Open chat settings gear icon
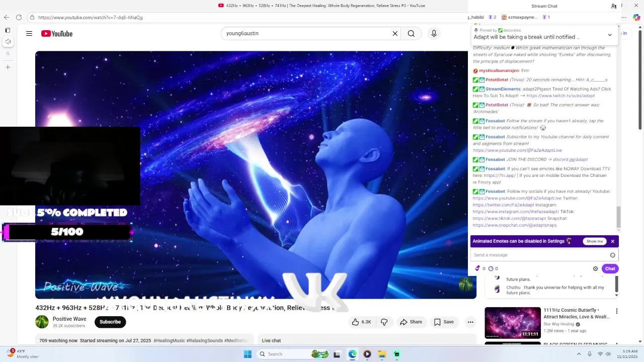The height and width of the screenshot is (362, 644). (x=595, y=268)
